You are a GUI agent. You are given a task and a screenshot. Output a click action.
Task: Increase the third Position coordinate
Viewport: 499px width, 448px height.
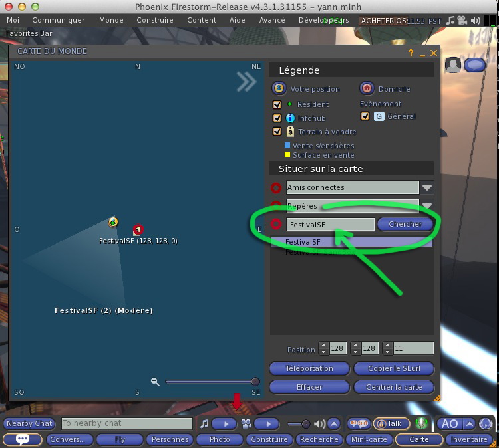[x=387, y=345]
